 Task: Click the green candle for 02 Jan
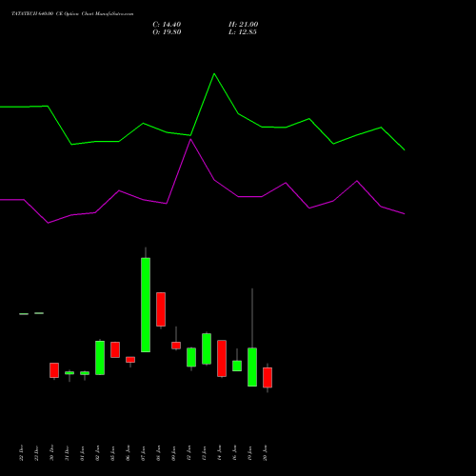(100, 358)
